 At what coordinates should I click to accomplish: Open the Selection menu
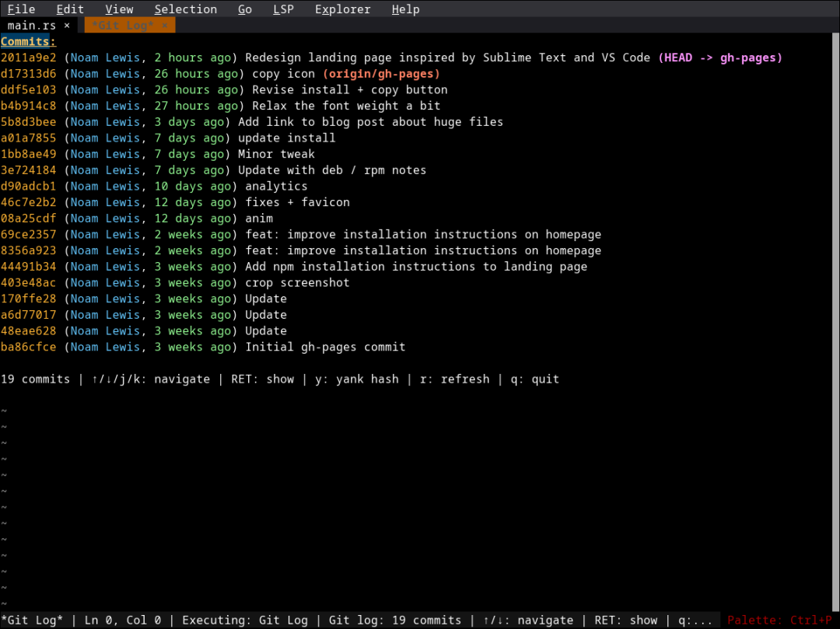[x=185, y=9]
